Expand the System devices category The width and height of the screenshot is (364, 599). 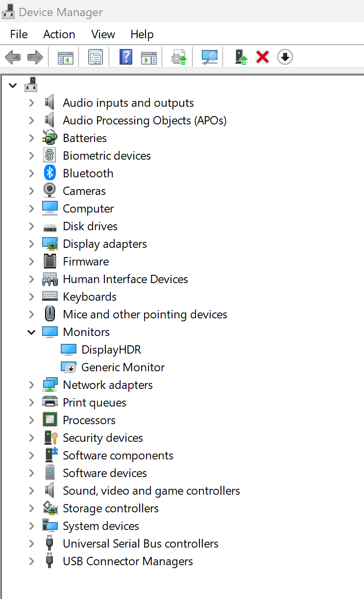(x=31, y=526)
